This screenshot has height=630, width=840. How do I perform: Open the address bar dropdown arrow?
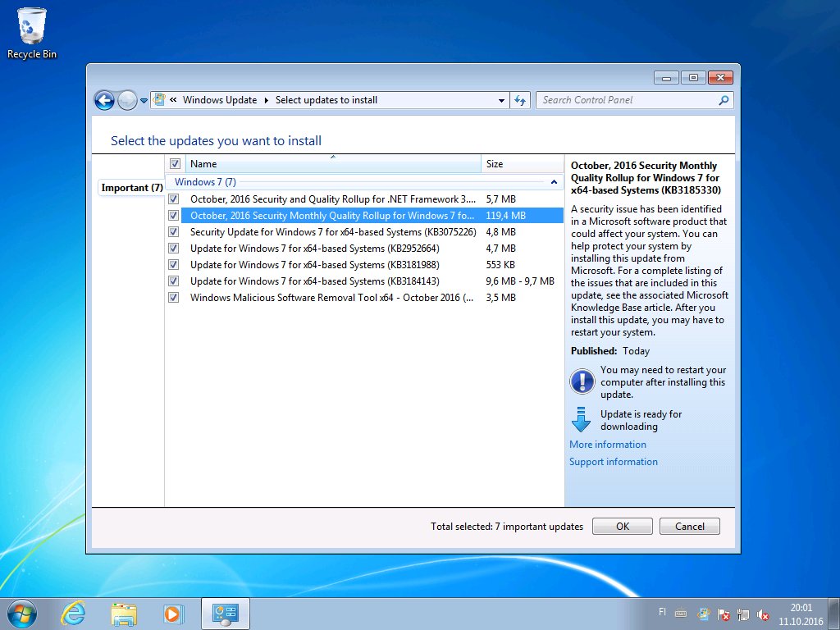[501, 99]
